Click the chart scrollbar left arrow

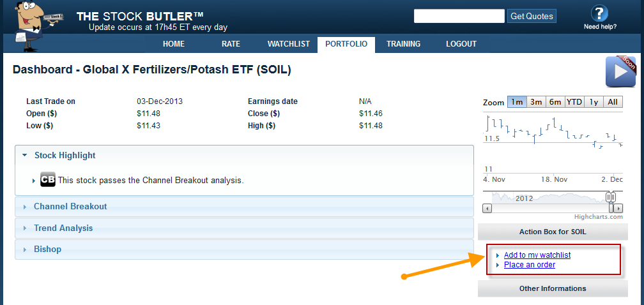point(487,208)
